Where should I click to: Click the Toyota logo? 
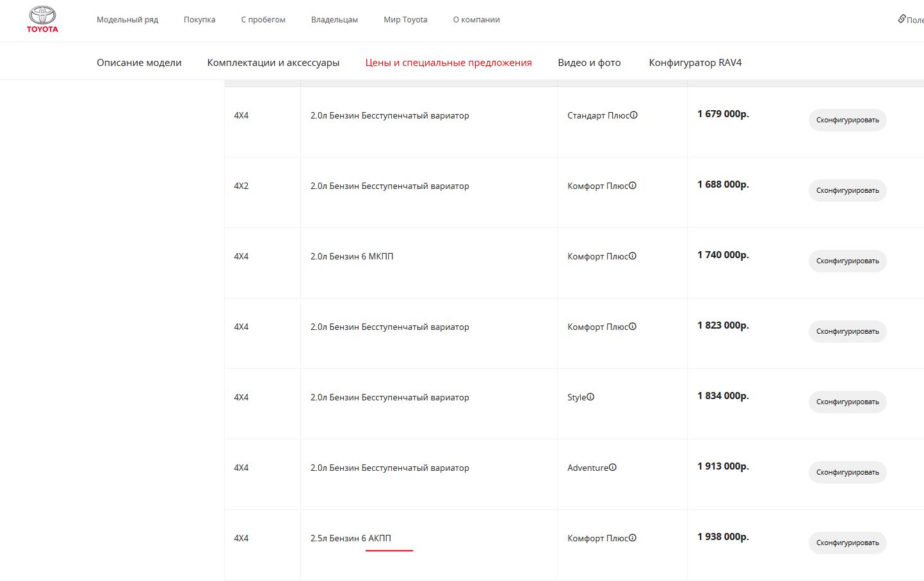tap(42, 19)
